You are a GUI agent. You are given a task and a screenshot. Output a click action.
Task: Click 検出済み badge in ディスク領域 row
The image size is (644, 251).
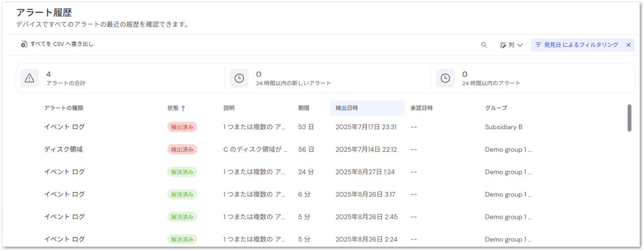click(x=182, y=150)
